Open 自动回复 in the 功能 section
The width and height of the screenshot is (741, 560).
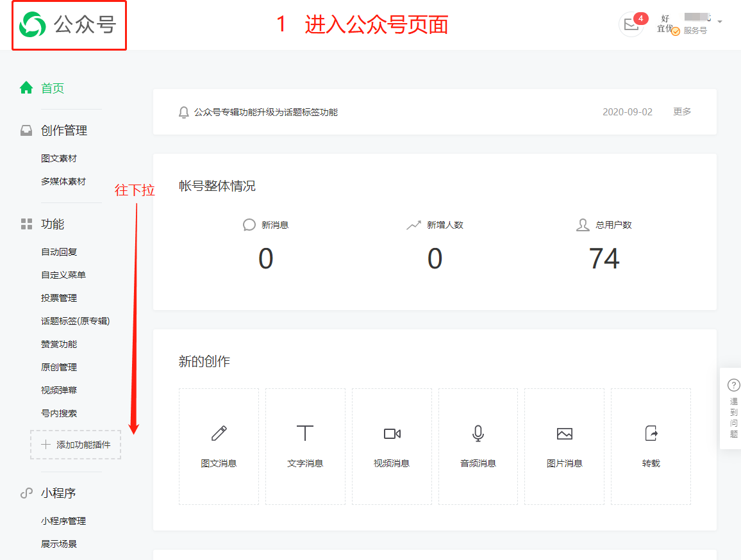click(x=59, y=252)
